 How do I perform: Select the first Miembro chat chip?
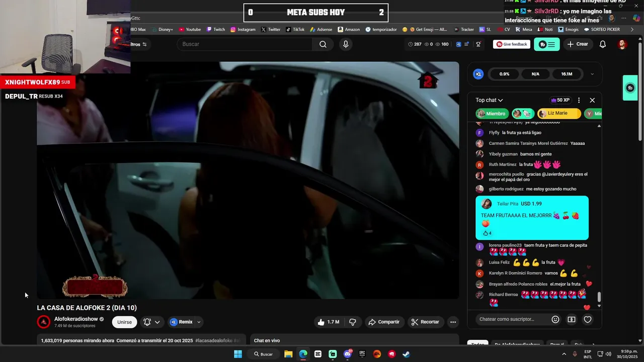(491, 114)
